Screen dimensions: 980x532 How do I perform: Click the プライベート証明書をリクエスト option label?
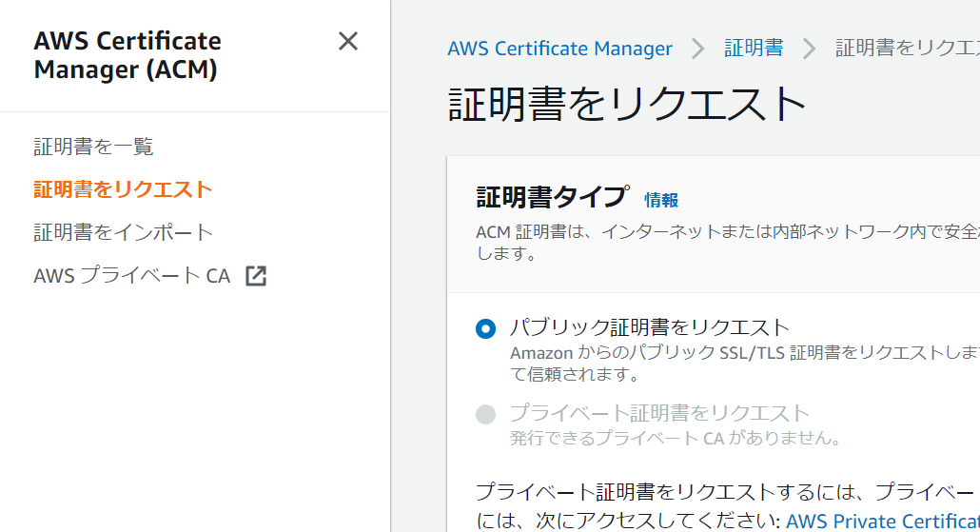pyautogui.click(x=659, y=413)
